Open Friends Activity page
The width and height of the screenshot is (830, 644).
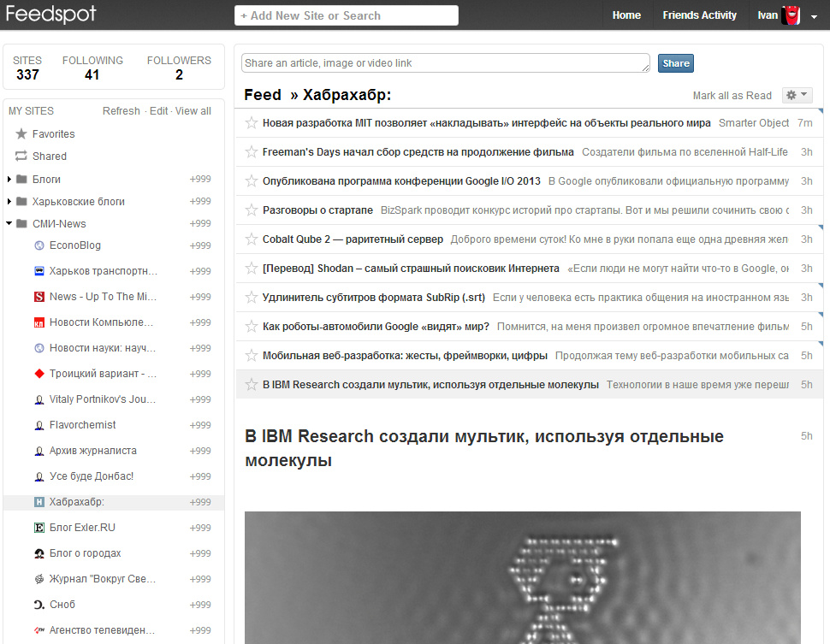tap(699, 15)
